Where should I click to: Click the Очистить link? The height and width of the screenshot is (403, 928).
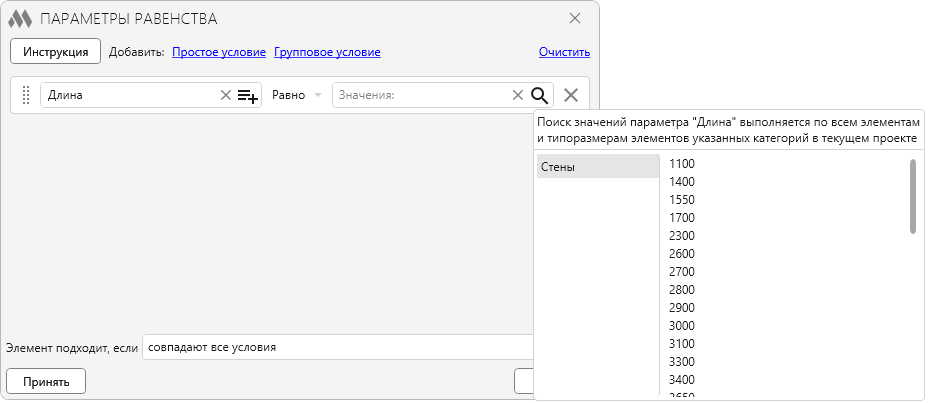(564, 52)
